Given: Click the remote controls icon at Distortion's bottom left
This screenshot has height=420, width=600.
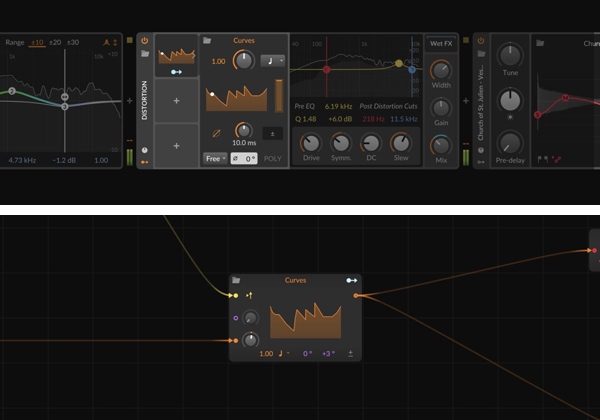Looking at the screenshot, I should 145,150.
